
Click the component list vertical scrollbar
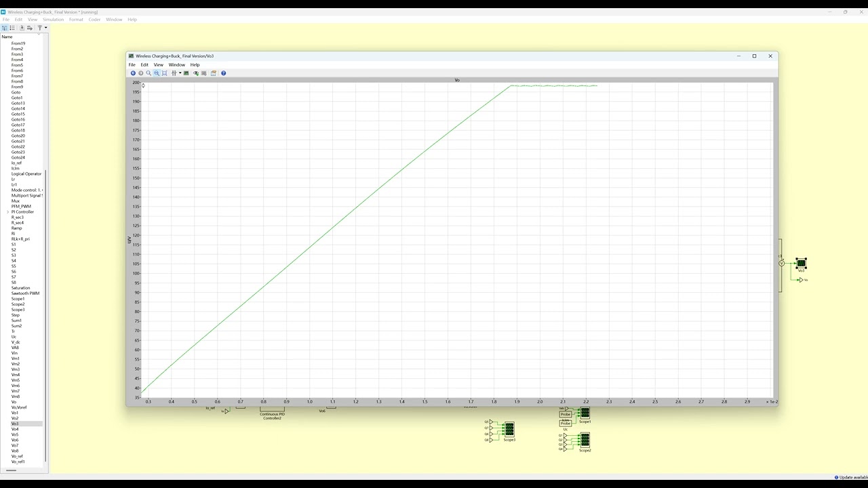coord(46,315)
